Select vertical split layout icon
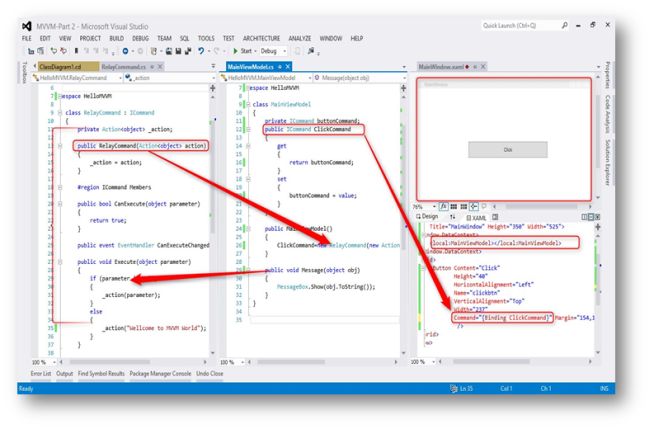The width and height of the screenshot is (650, 429). (584, 217)
